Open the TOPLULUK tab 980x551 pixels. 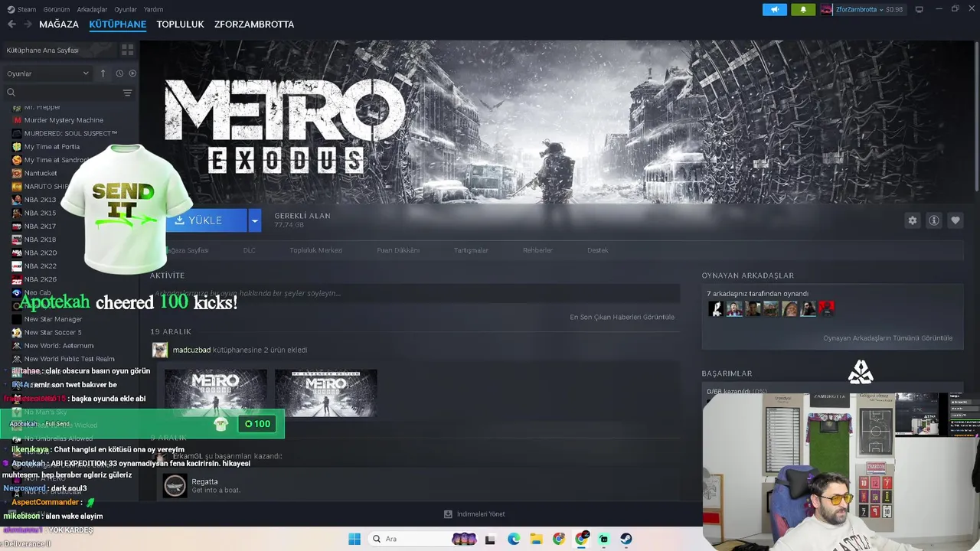tap(180, 24)
